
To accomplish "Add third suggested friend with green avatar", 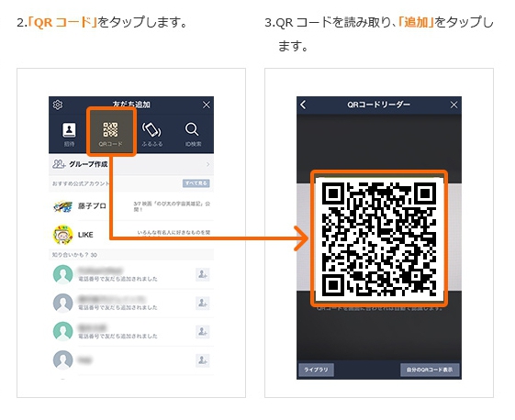I will coord(202,331).
